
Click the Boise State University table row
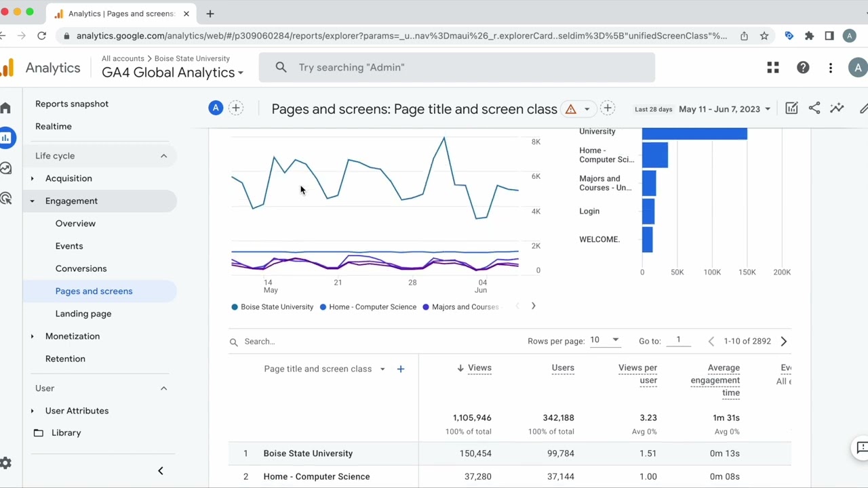308,453
